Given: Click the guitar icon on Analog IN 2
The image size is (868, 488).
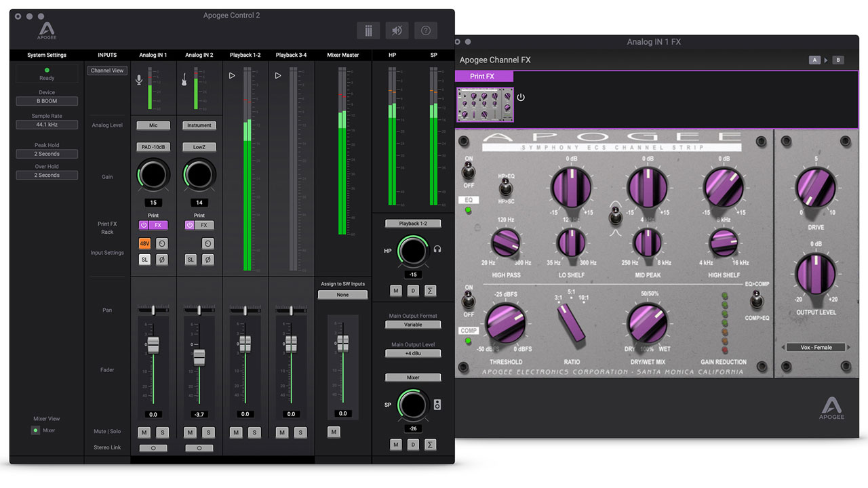Looking at the screenshot, I should 184,80.
